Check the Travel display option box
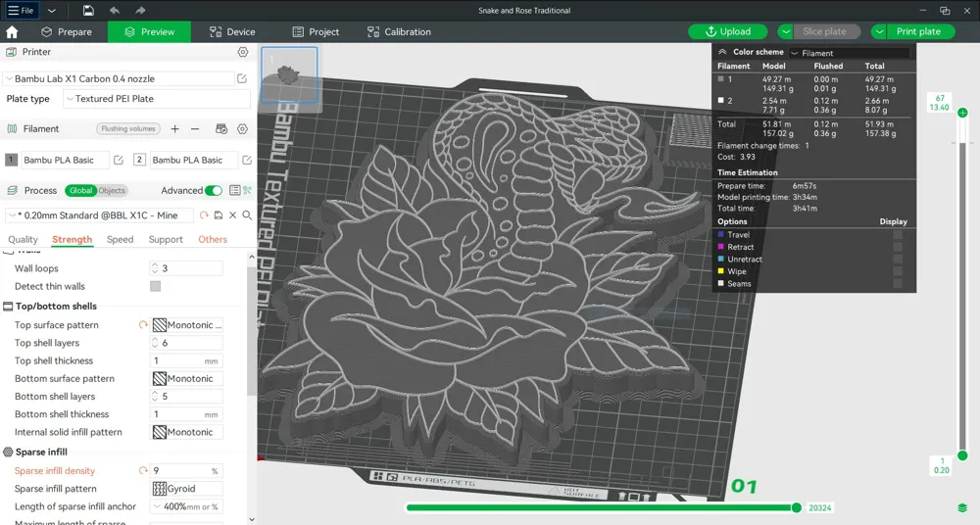The height and width of the screenshot is (525, 980). 898,235
